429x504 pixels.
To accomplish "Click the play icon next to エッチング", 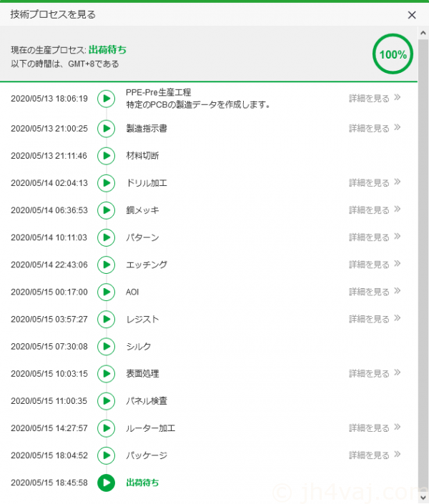I will (106, 265).
